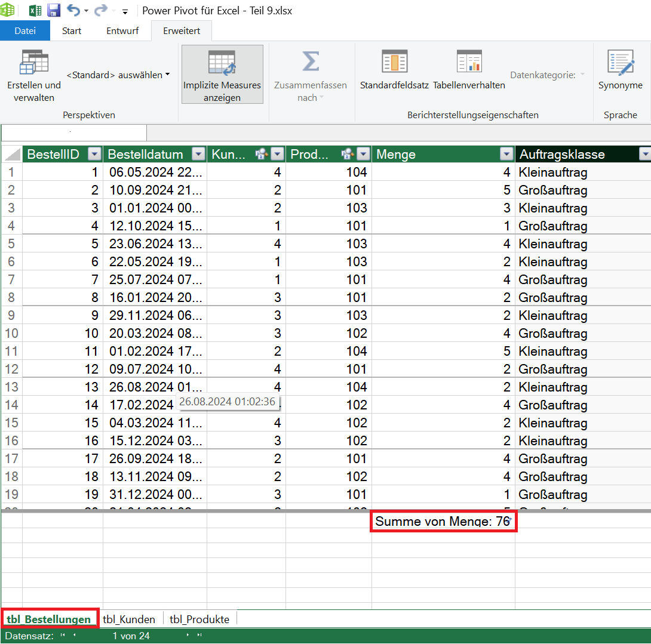This screenshot has width=651, height=644.
Task: Select row 5 via its row header
Action: tap(11, 244)
